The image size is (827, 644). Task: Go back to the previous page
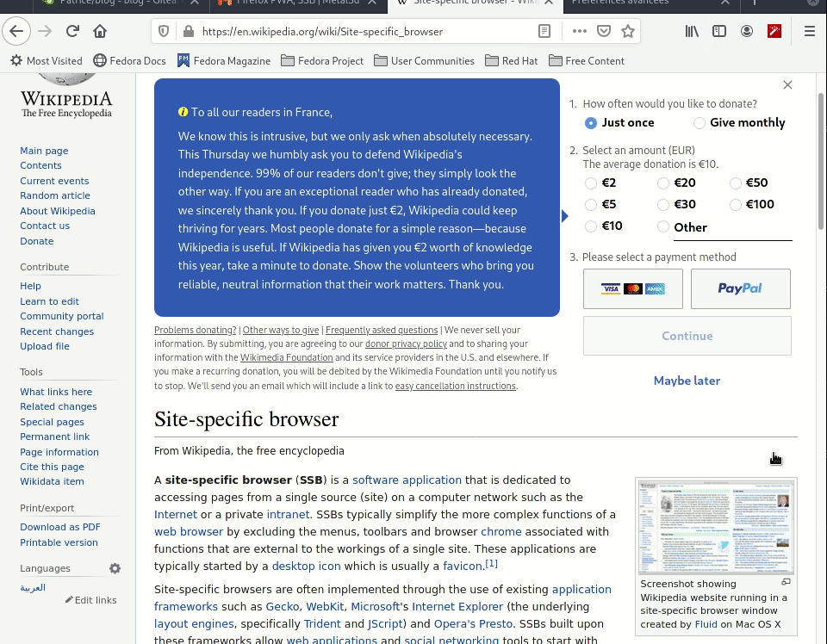click(x=16, y=32)
